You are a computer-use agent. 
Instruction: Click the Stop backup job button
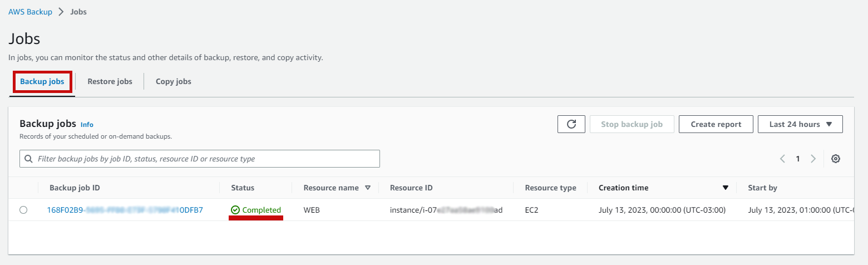click(x=632, y=124)
